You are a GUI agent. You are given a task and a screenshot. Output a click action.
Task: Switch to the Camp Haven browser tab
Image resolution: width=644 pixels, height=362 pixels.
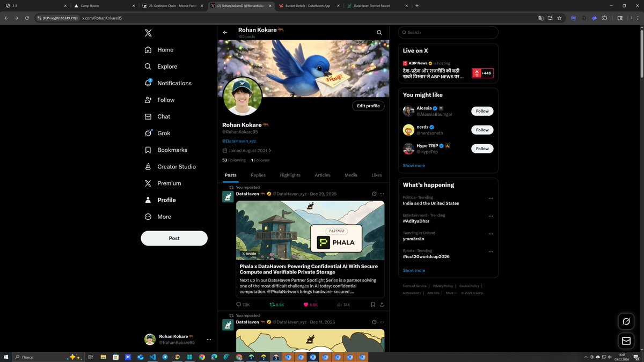pos(105,5)
